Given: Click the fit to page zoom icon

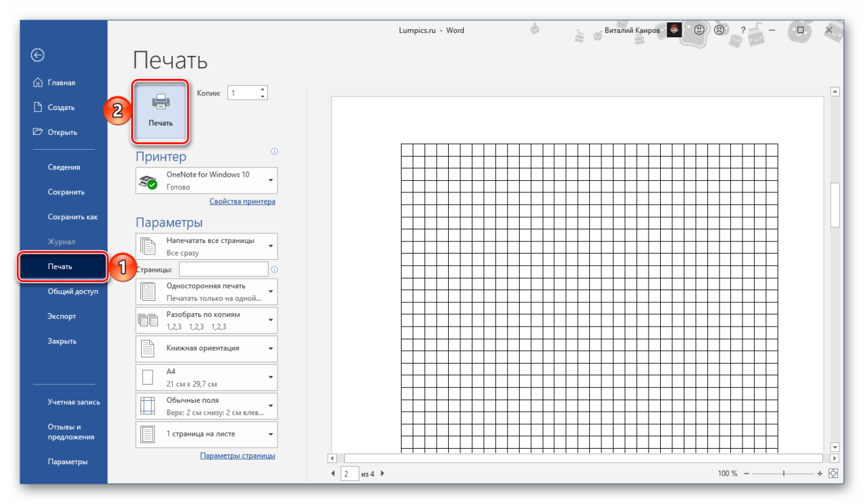Looking at the screenshot, I should coord(833,474).
